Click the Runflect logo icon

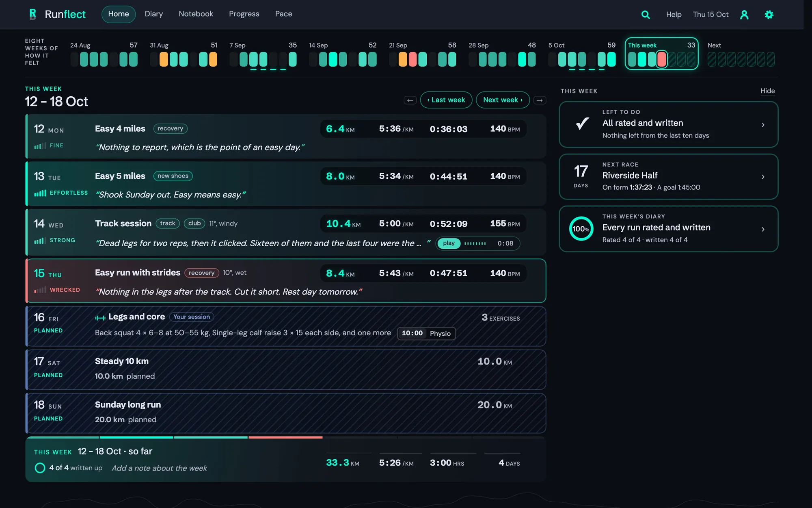pyautogui.click(x=33, y=14)
